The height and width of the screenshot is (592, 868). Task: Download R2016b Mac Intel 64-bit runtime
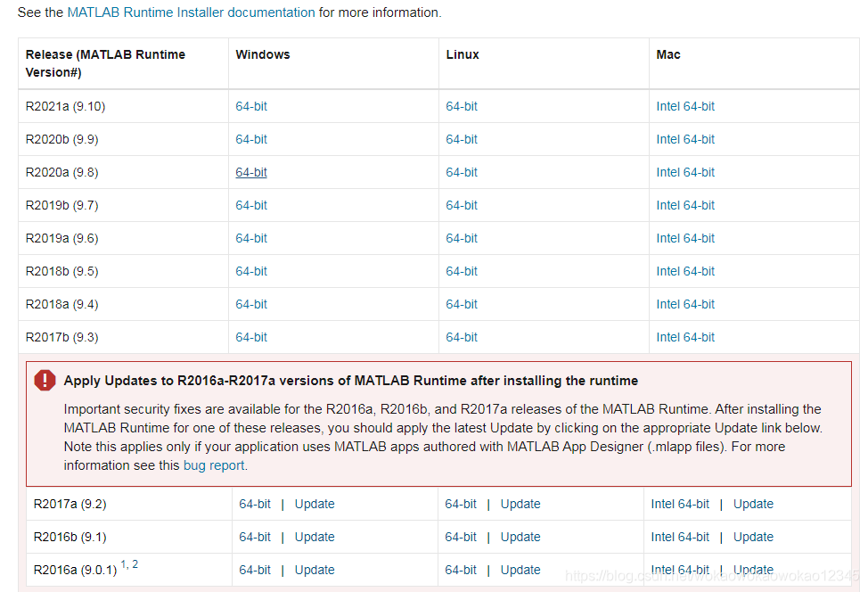tap(680, 538)
